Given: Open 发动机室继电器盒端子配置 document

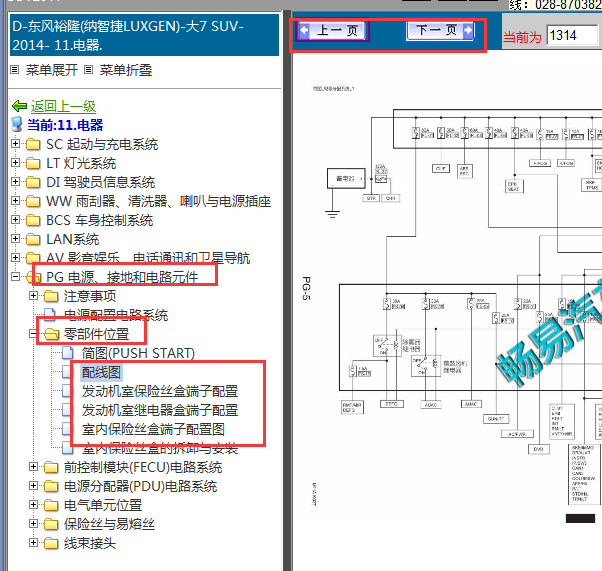Looking at the screenshot, I should click(160, 410).
